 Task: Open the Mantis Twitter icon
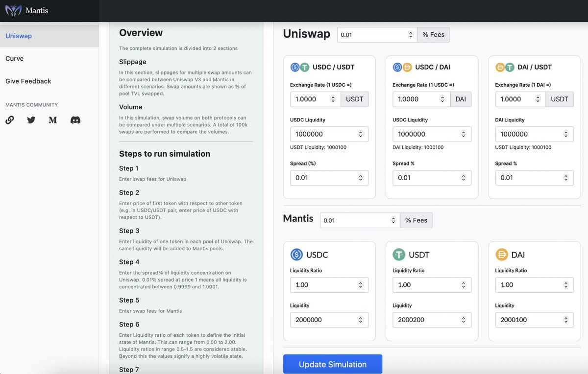[x=31, y=120]
